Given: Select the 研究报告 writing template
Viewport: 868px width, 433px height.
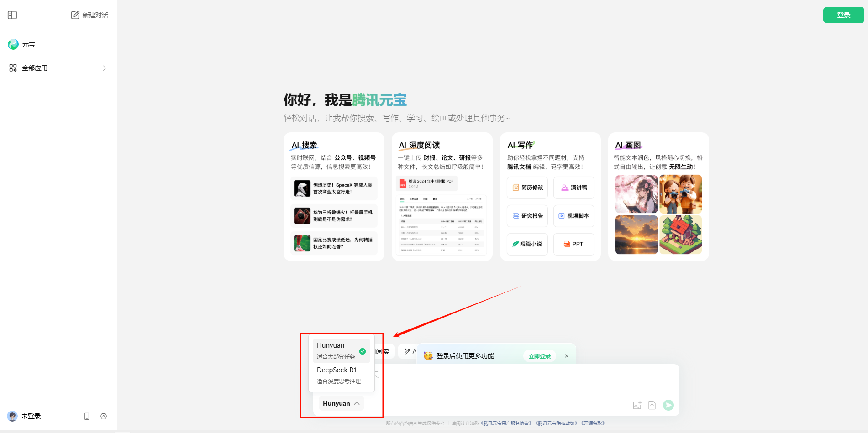Looking at the screenshot, I should coord(527,216).
